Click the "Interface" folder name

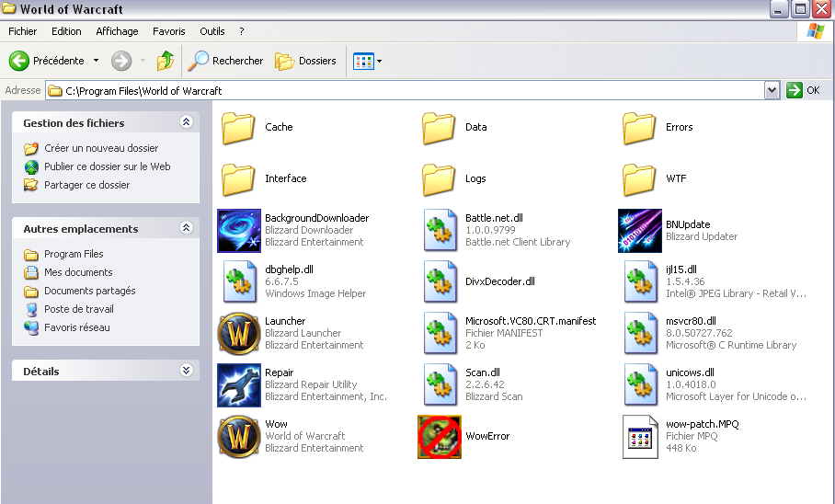click(286, 178)
